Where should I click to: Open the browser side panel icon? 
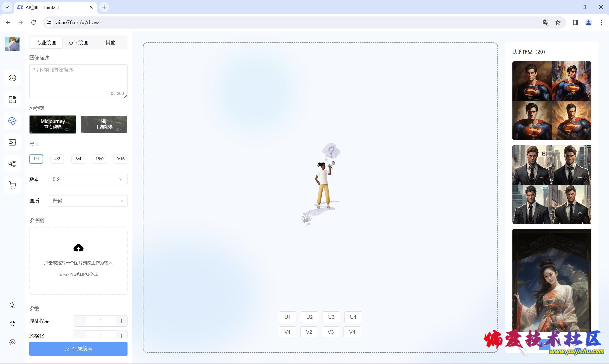coord(575,23)
